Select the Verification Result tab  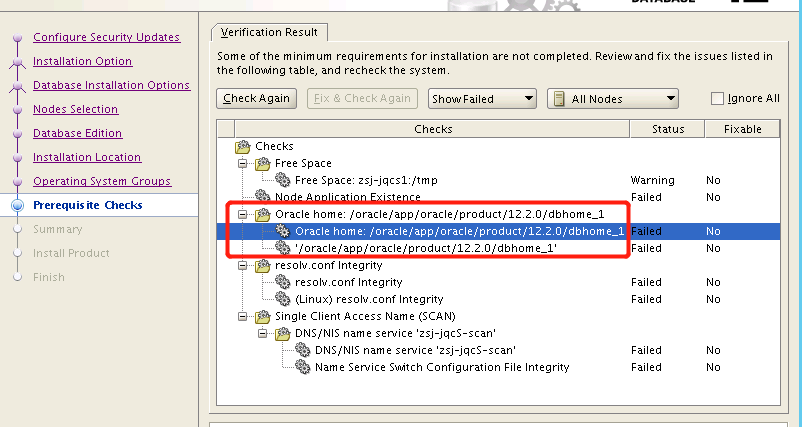point(270,33)
